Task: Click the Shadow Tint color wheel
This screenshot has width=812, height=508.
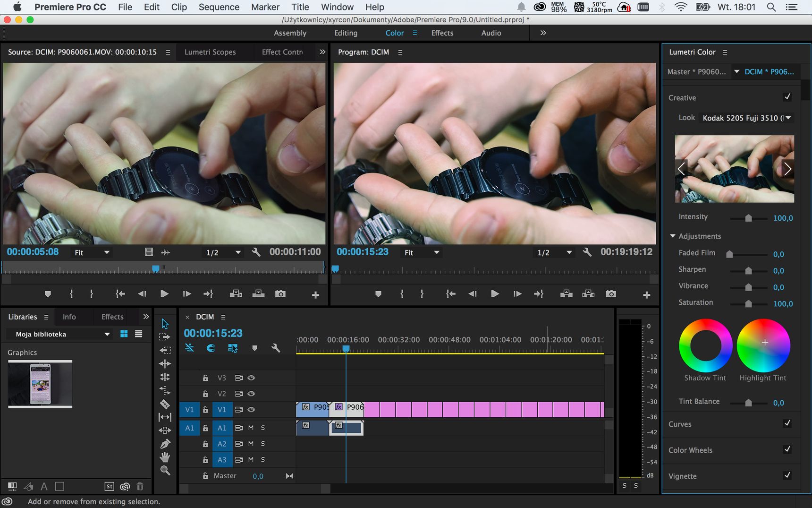Action: [x=705, y=345]
